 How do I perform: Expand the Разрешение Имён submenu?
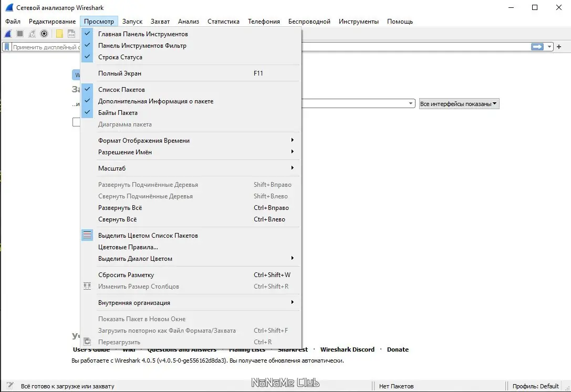pyautogui.click(x=191, y=152)
